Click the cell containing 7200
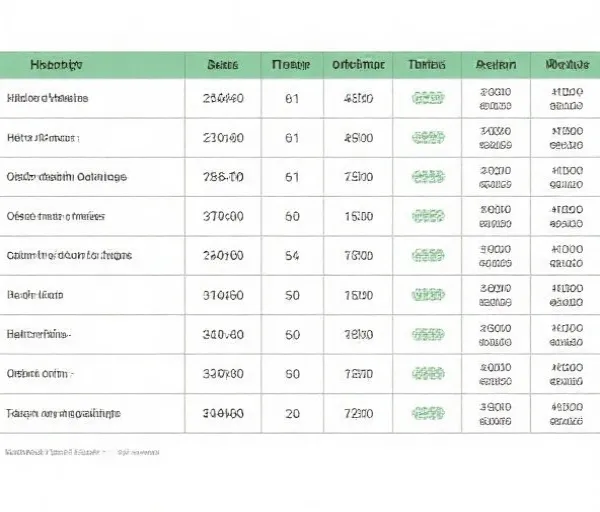 (x=358, y=413)
